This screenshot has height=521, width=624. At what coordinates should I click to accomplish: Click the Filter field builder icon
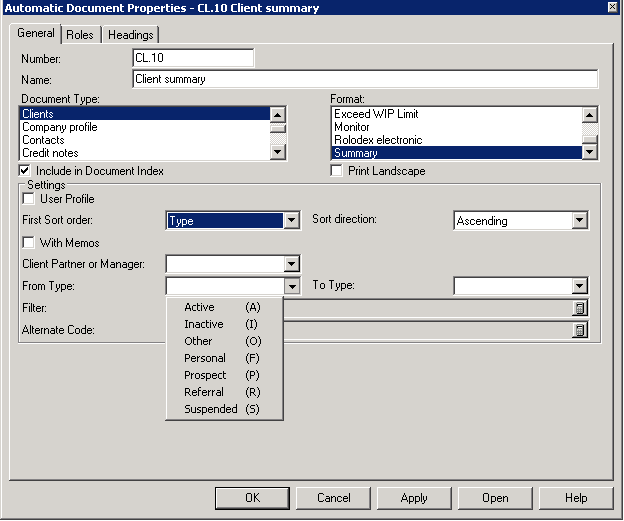click(579, 309)
